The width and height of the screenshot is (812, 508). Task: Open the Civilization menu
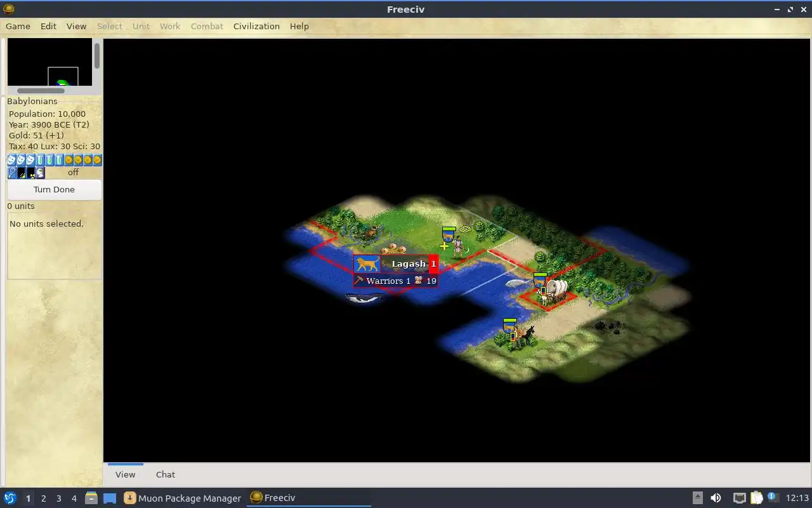click(256, 26)
